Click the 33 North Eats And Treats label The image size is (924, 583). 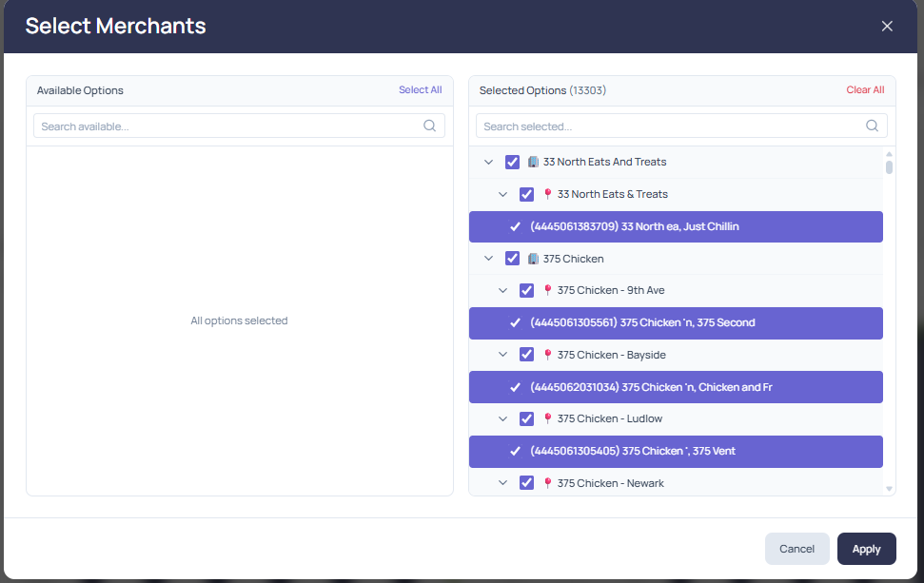604,162
